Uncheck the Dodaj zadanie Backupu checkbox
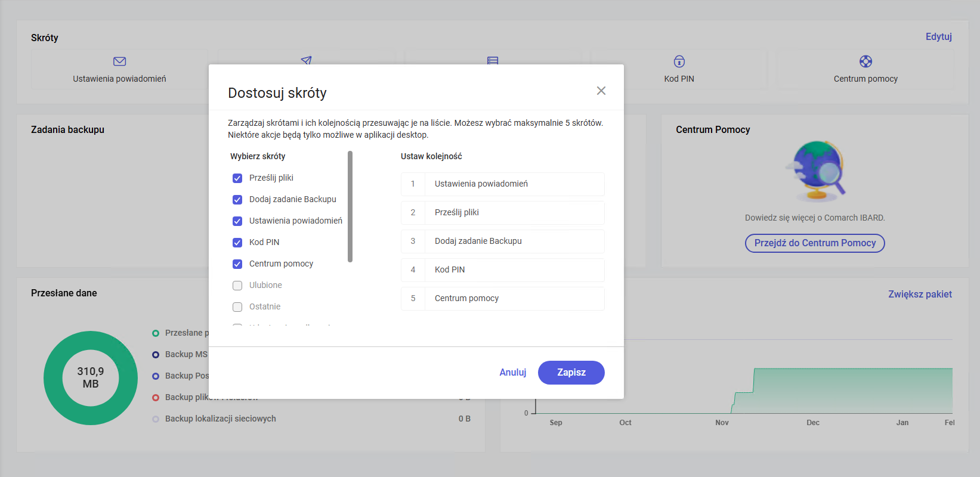This screenshot has width=980, height=477. [x=237, y=200]
